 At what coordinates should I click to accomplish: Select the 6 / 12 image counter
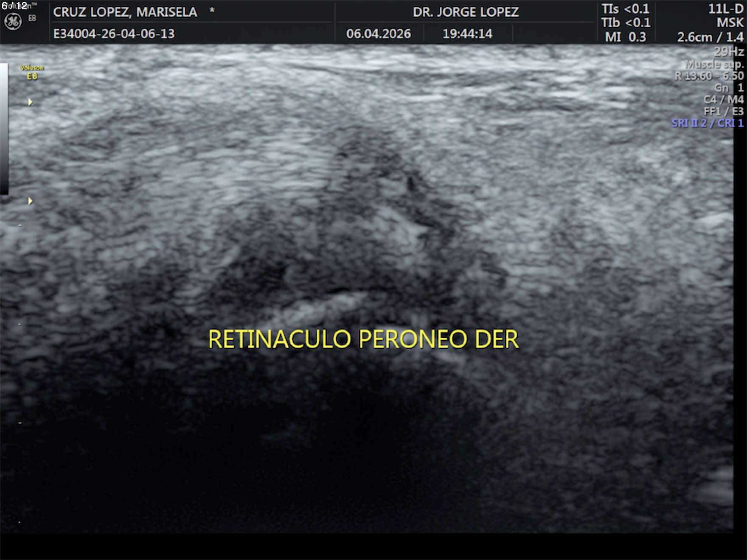click(x=14, y=6)
